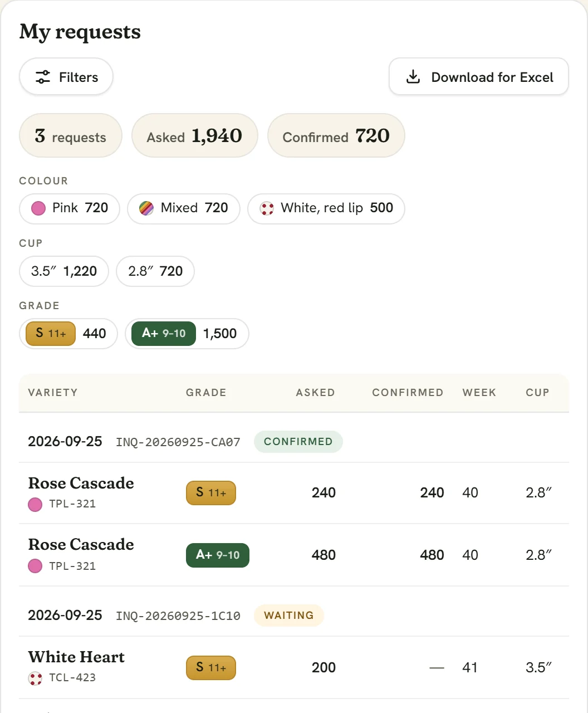Open Rose Cascade row with A+ 9-10 grade
The height and width of the screenshot is (713, 588).
(x=294, y=555)
